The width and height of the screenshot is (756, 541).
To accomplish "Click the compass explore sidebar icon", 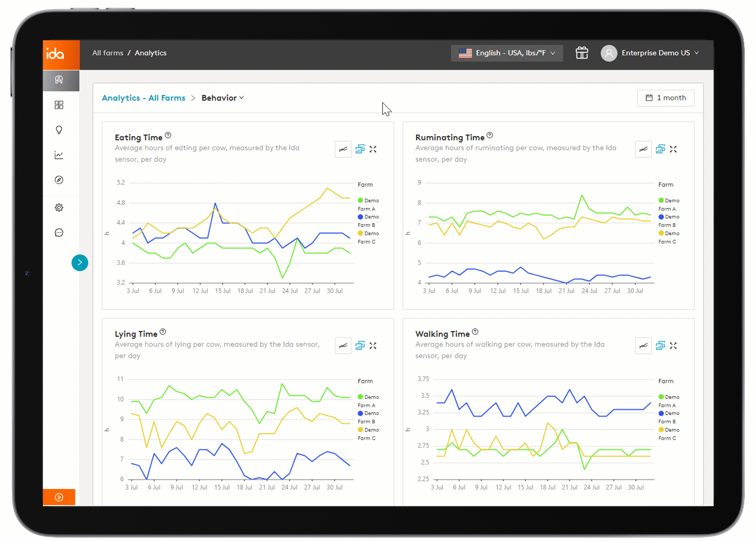I will coord(59,180).
